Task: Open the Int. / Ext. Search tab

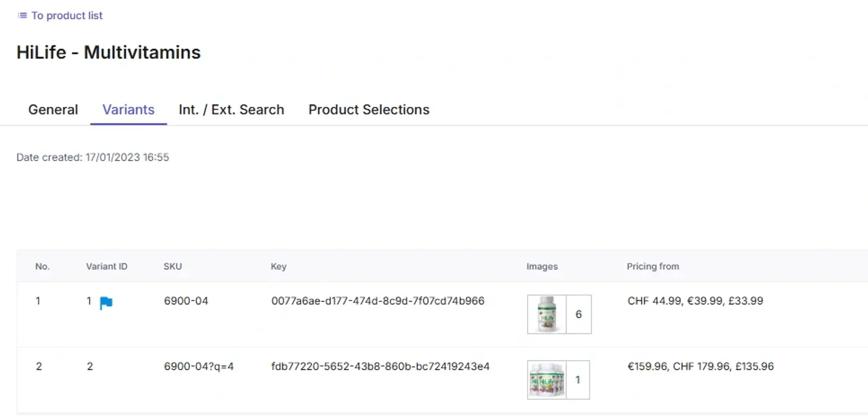Action: (x=231, y=110)
